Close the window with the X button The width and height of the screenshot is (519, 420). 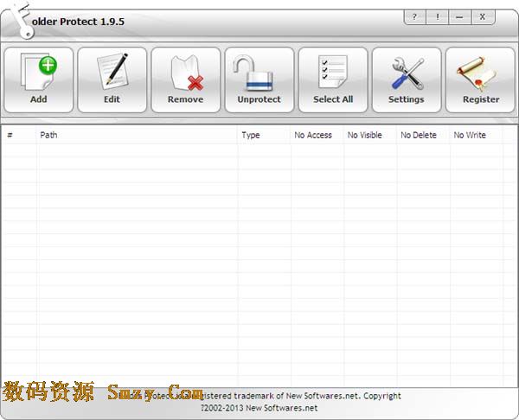[483, 17]
